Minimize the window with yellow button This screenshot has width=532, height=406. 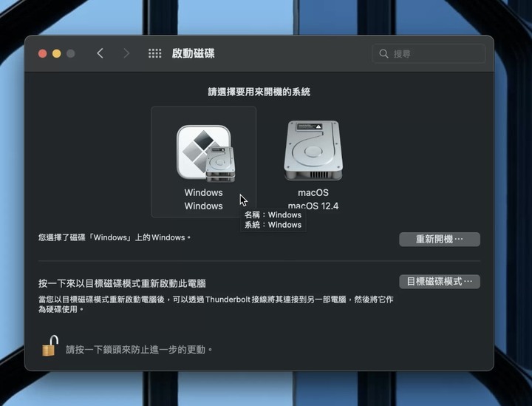click(x=57, y=54)
